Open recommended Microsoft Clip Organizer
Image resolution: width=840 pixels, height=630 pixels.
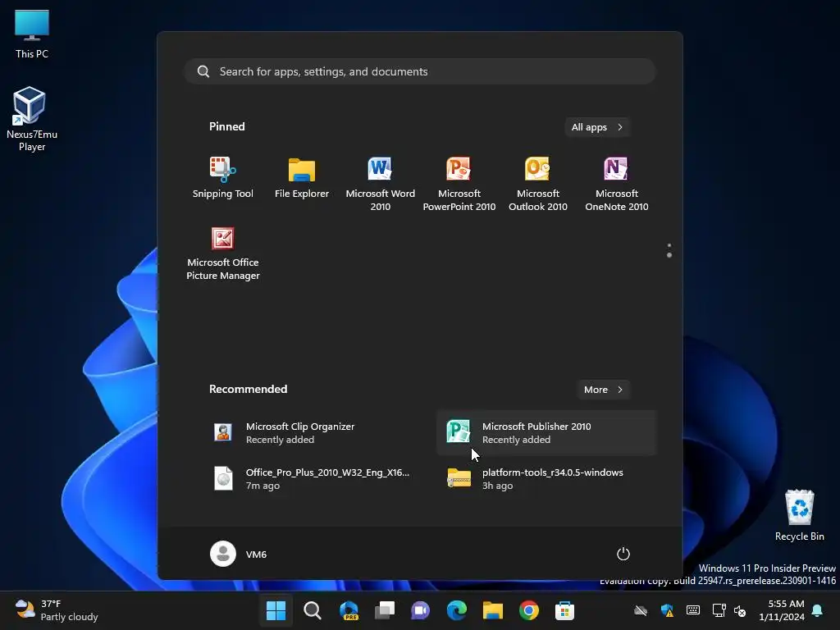[311, 433]
